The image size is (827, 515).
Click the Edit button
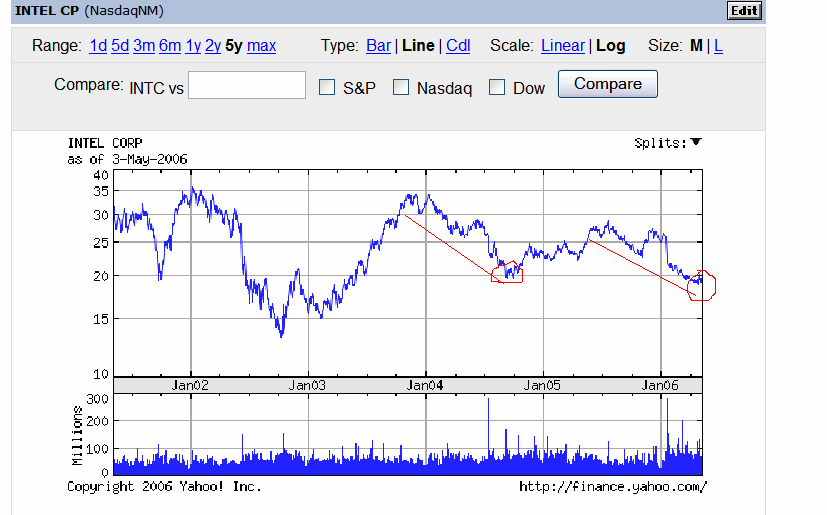coord(744,11)
